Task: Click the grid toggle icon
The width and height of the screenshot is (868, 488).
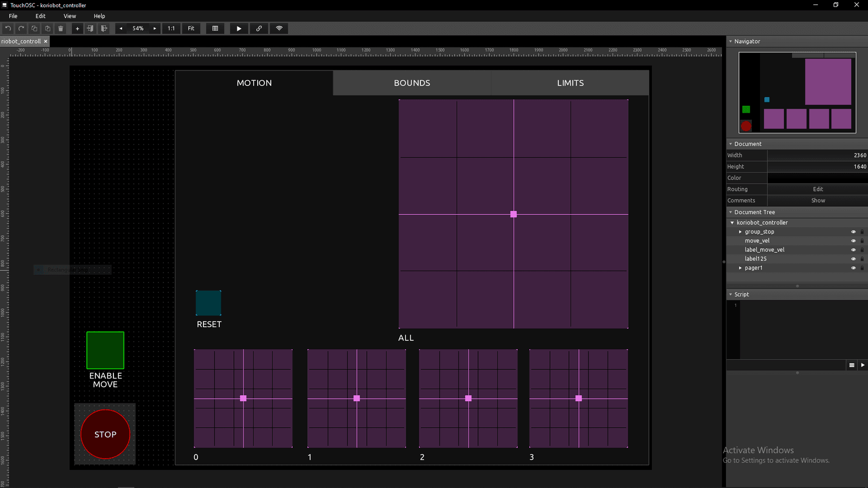Action: point(215,28)
